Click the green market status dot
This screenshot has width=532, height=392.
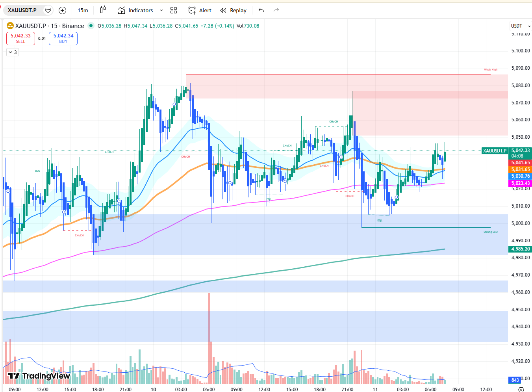(91, 26)
